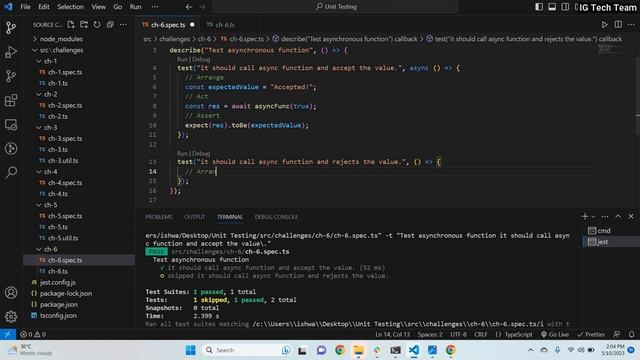Click the Windows taskbar Search box
This screenshot has height=360, width=640.
(x=247, y=350)
